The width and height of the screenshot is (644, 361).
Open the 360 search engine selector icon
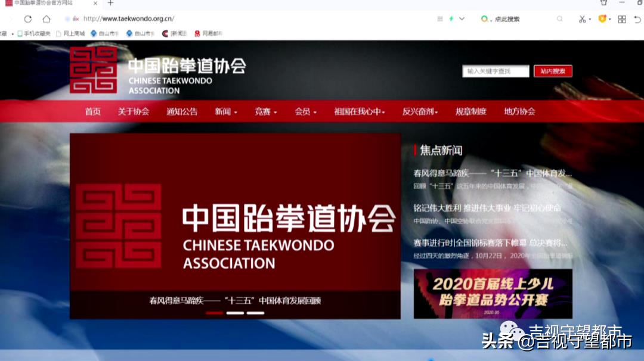point(485,19)
